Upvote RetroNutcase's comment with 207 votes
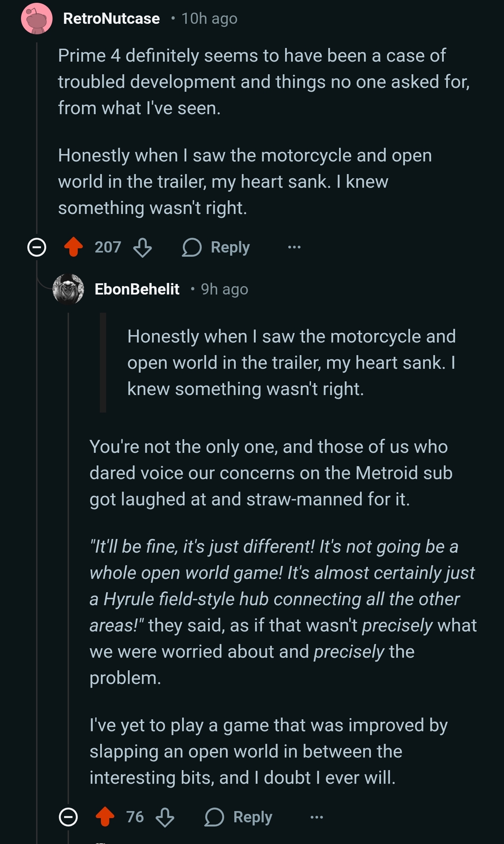 click(x=74, y=247)
